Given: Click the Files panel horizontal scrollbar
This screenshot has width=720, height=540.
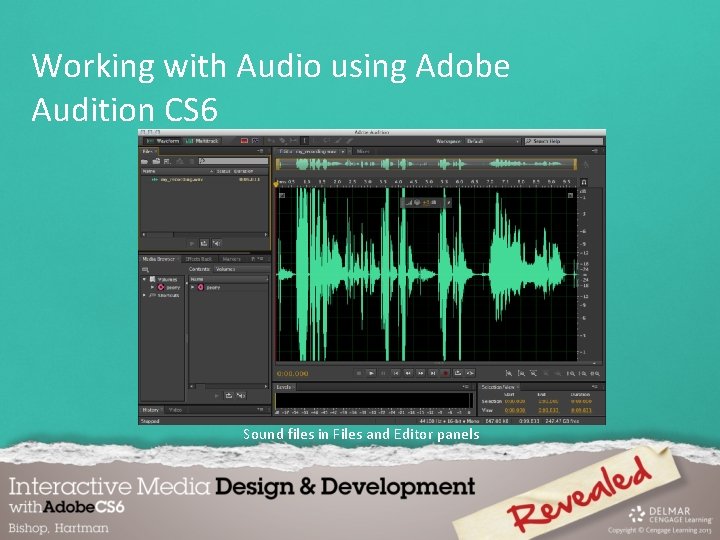Looking at the screenshot, I should click(205, 234).
